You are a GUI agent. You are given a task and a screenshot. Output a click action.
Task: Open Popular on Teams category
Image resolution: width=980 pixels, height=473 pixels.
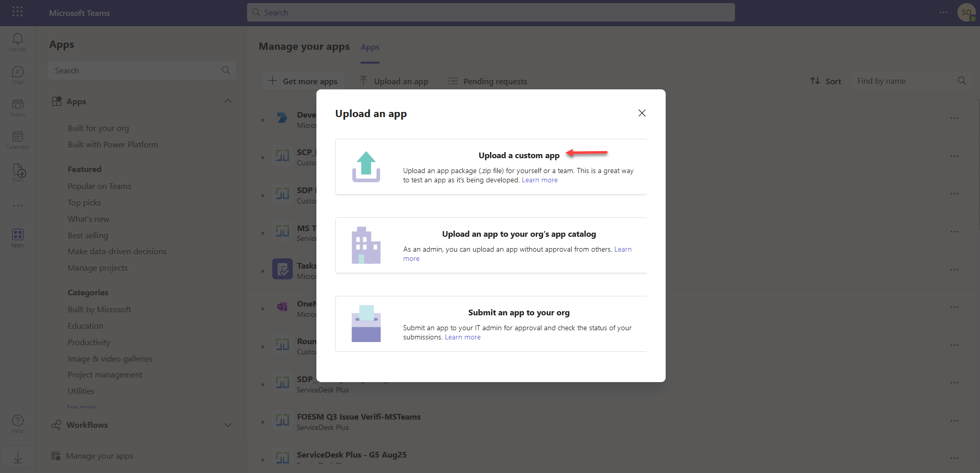(100, 186)
